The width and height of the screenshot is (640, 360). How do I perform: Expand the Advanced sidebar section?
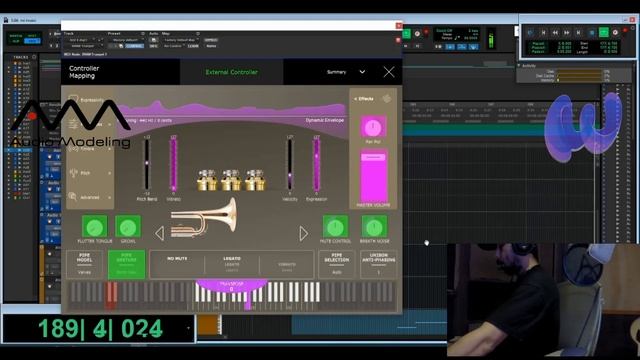pos(89,197)
